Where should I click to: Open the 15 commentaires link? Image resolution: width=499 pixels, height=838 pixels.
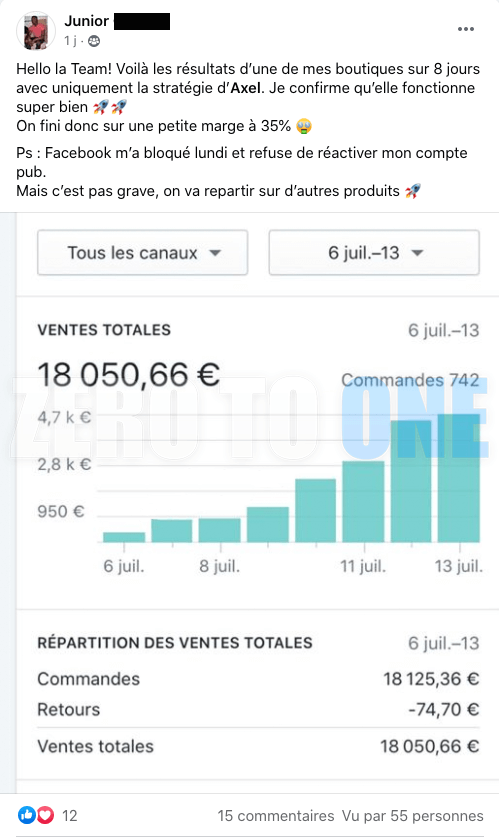(276, 816)
